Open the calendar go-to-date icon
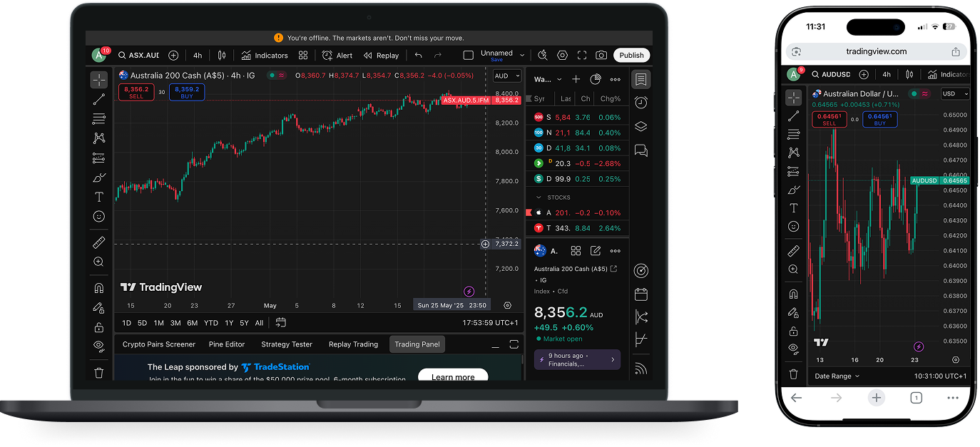 [281, 323]
